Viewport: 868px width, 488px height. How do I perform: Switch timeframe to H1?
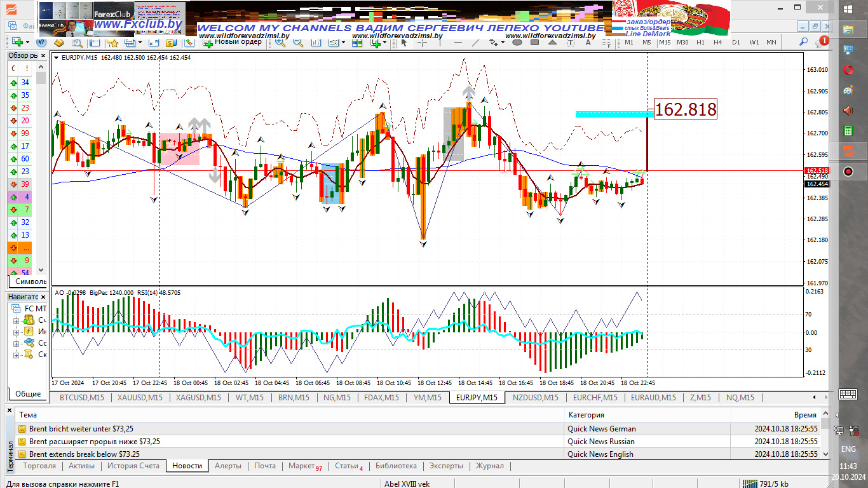click(700, 42)
